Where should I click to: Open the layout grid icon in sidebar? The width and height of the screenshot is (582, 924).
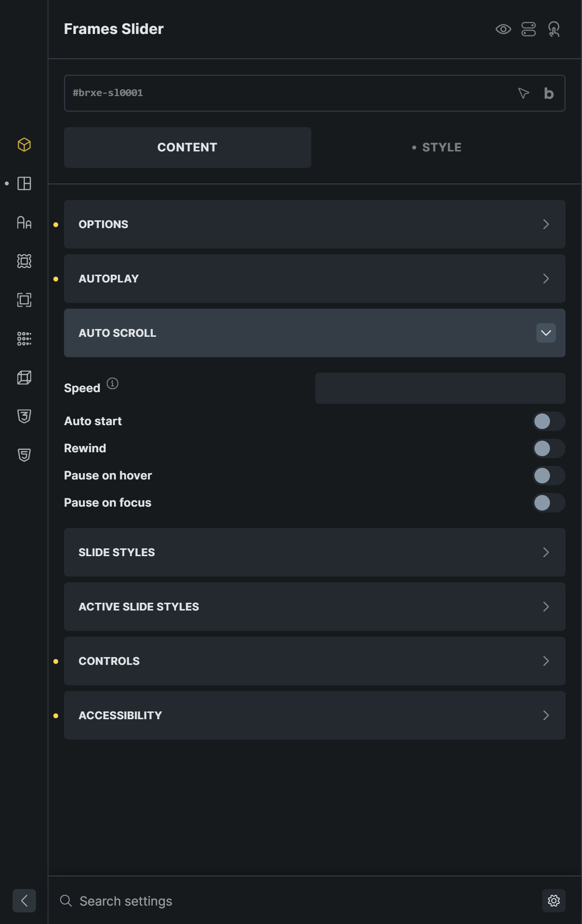24,183
